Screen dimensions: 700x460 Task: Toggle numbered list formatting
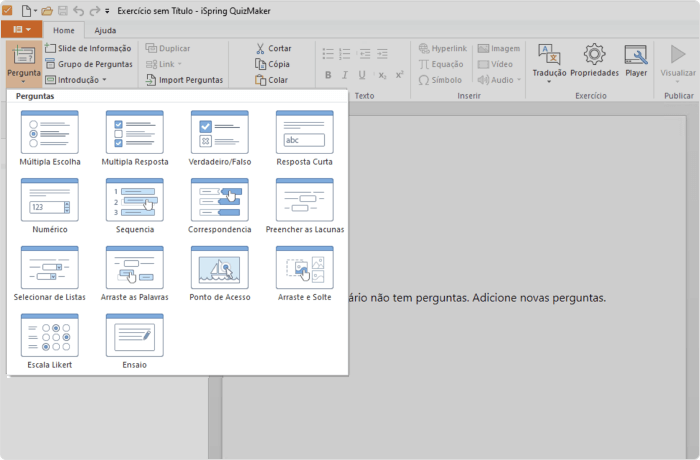(345, 54)
